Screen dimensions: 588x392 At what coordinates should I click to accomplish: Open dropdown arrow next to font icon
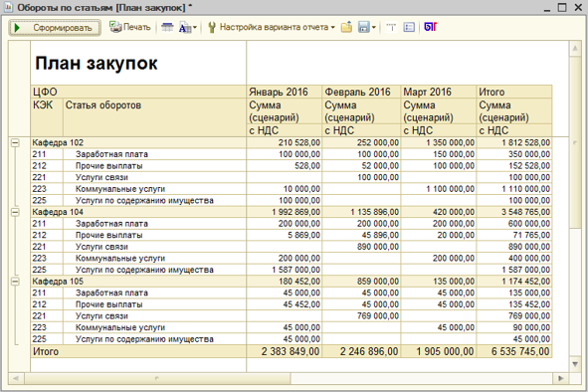tap(195, 28)
